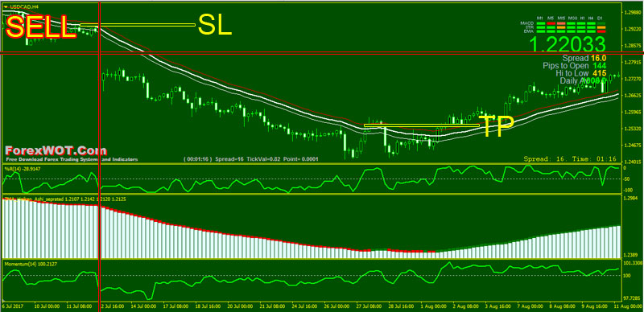This screenshot has width=644, height=312.
Task: Select the D1 timeframe column header
Action: click(600, 18)
